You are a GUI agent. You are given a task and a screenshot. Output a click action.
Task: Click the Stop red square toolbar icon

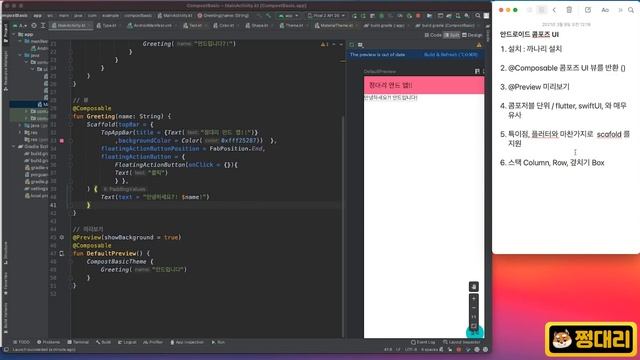(418, 16)
